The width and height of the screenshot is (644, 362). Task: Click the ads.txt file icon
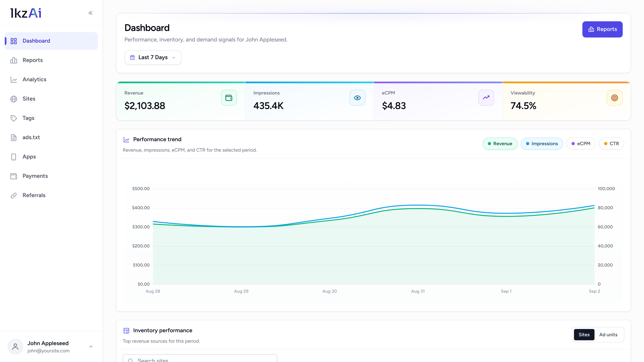(x=14, y=138)
